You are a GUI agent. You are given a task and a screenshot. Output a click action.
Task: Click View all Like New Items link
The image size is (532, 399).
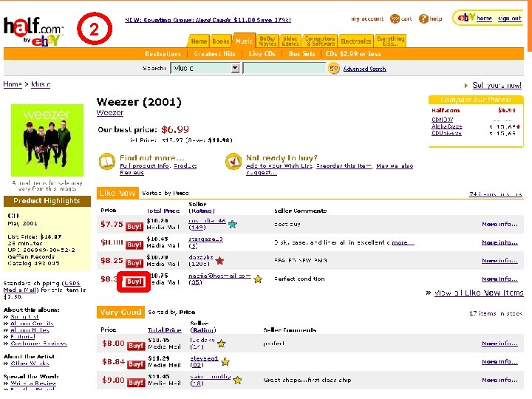click(x=479, y=293)
